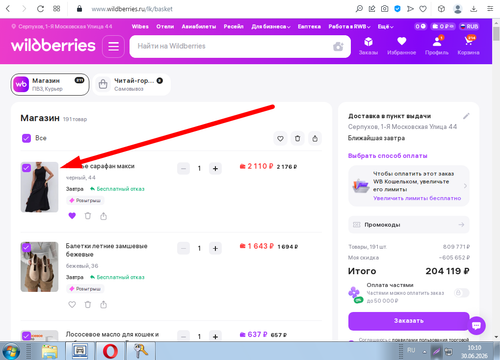Delete all selected items with trash icon
The height and width of the screenshot is (360, 500).
click(x=298, y=138)
